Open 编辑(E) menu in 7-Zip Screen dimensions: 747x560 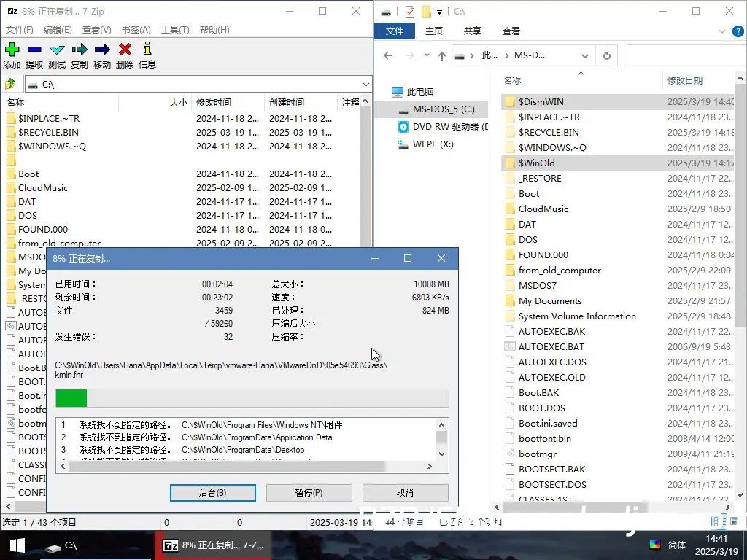pyautogui.click(x=58, y=29)
